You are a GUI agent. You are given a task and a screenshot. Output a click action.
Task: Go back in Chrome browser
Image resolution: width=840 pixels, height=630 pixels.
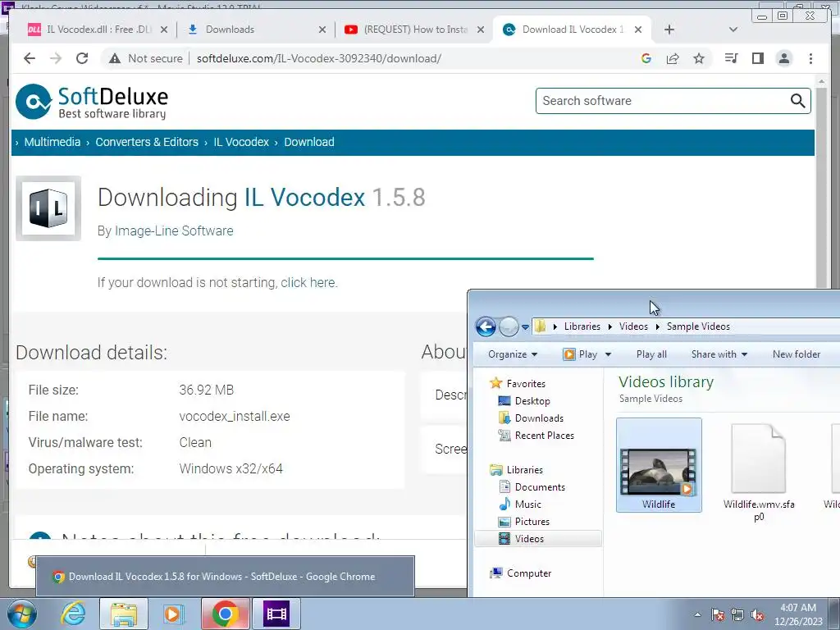(30, 58)
